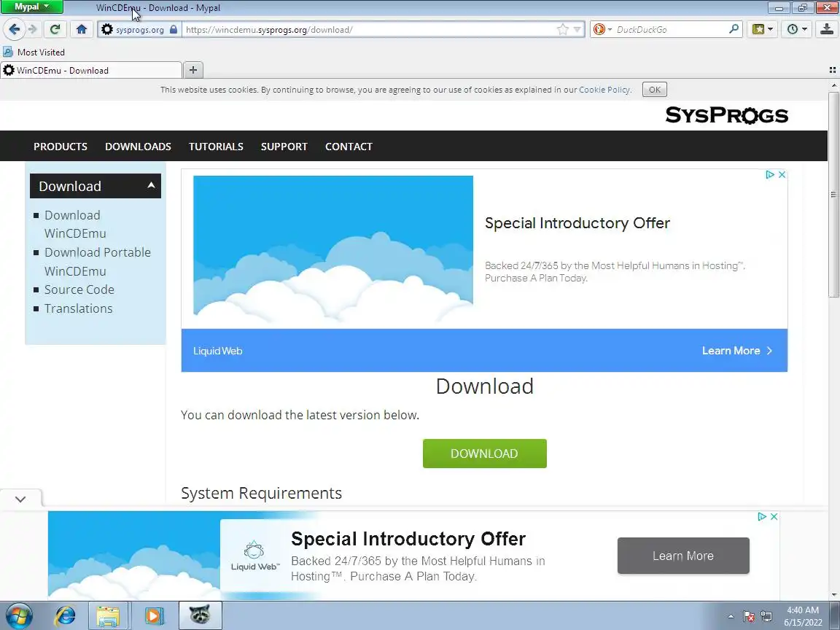Click the list all tabs icon
Image resolution: width=840 pixels, height=630 pixels.
tap(832, 70)
